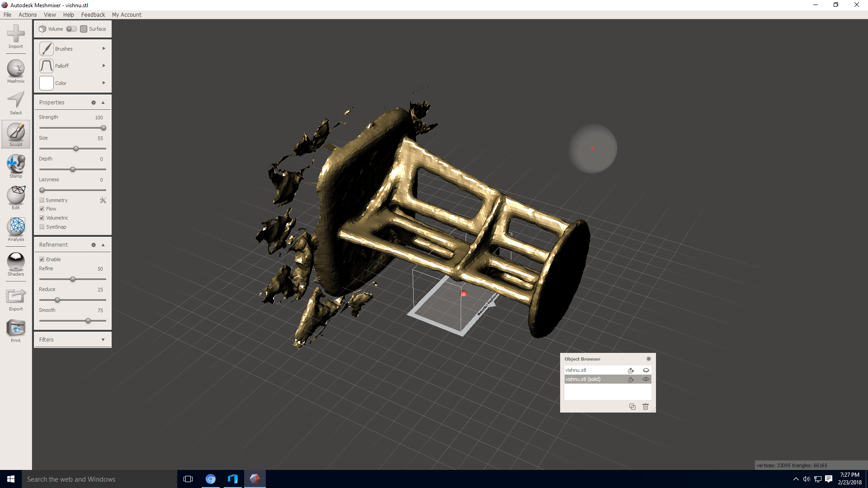Adjust the Size slider handle
Screen dimensions: 868x488
tap(76, 149)
